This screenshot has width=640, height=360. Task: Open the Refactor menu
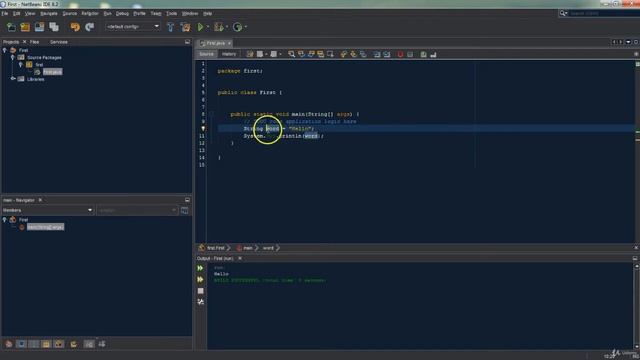(90, 13)
